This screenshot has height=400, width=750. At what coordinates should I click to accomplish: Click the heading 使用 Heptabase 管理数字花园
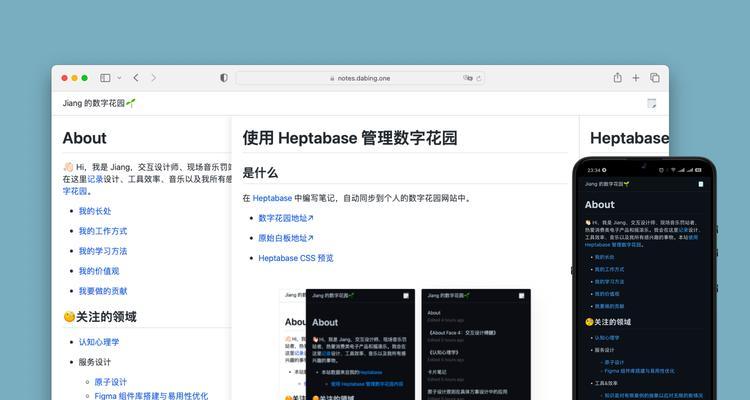click(350, 138)
